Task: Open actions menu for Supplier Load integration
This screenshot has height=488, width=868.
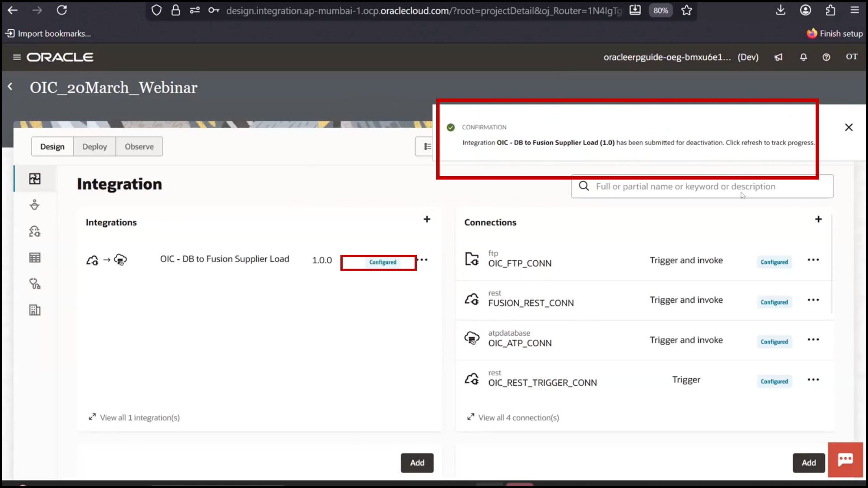Action: click(422, 260)
